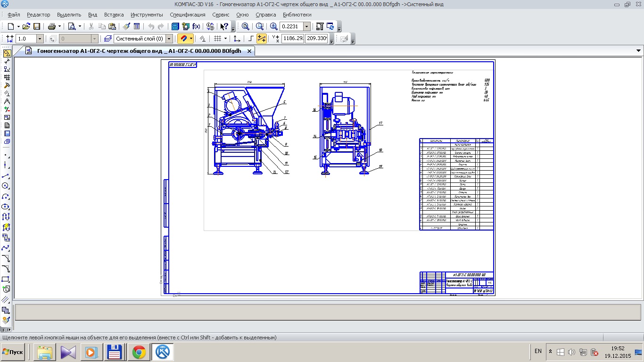The width and height of the screenshot is (644, 362).
Task: Select the Arc tool
Action: click(6, 197)
